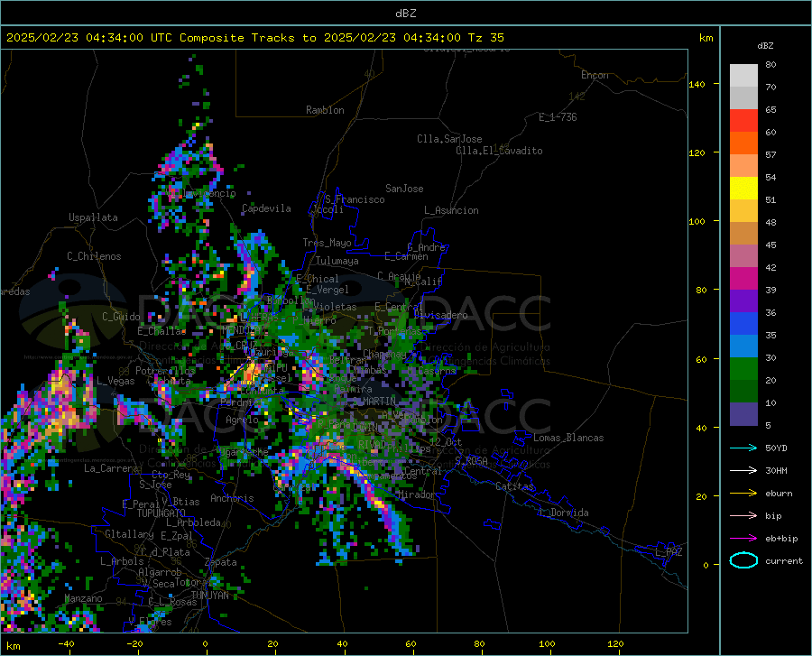
Task: Click the L_Asuncion map label
Action: pyautogui.click(x=451, y=210)
